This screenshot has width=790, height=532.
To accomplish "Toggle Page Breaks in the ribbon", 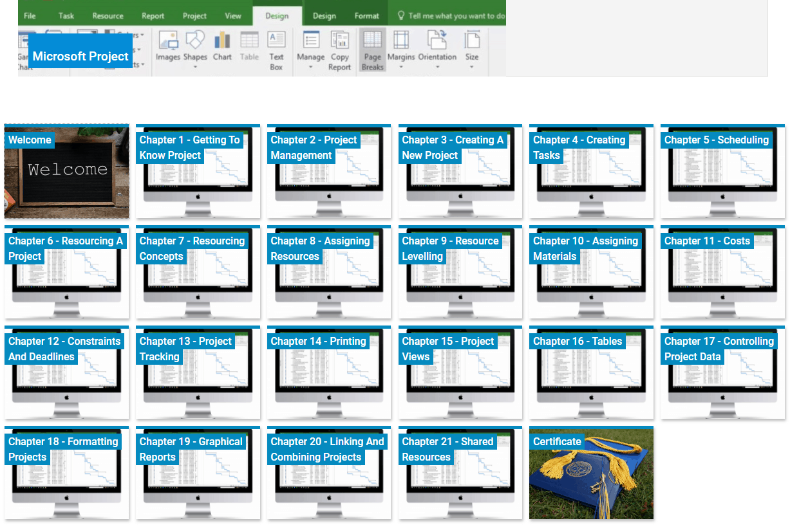I will [372, 50].
